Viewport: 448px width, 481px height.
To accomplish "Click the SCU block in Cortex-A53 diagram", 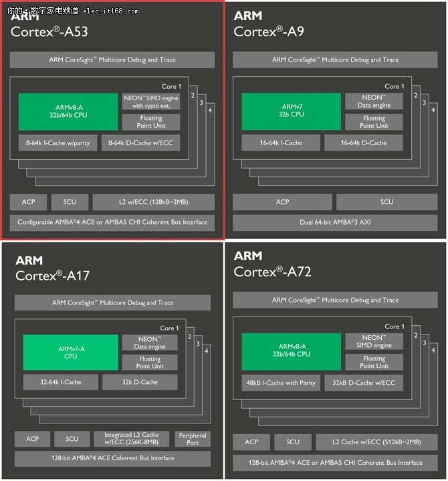I will coord(70,202).
